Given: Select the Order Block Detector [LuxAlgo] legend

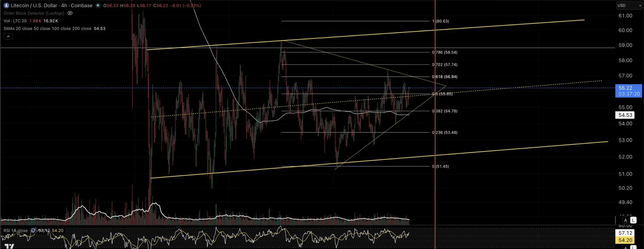Looking at the screenshot, I should tap(34, 13).
